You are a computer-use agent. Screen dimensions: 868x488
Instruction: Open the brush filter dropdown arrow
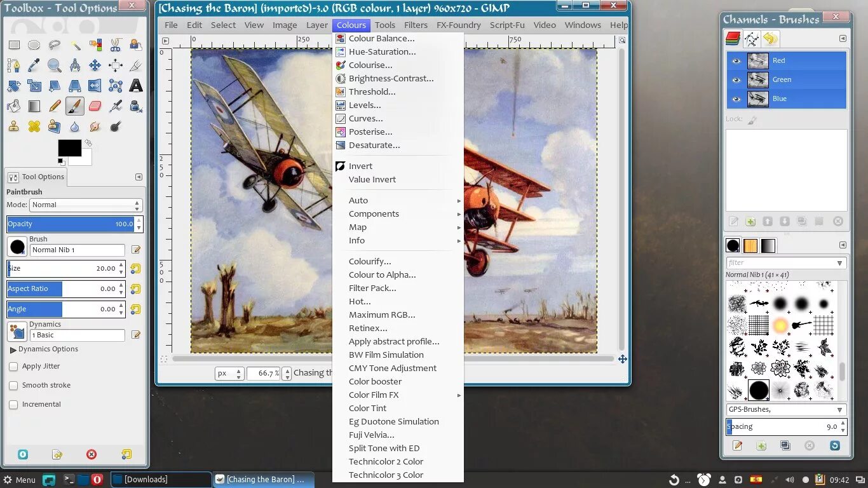[839, 263]
